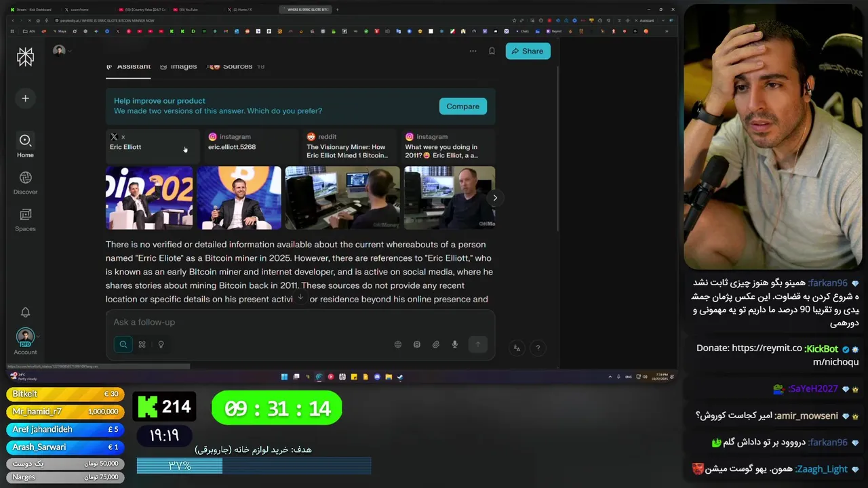This screenshot has width=868, height=488.
Task: Share this thread
Action: click(528, 51)
